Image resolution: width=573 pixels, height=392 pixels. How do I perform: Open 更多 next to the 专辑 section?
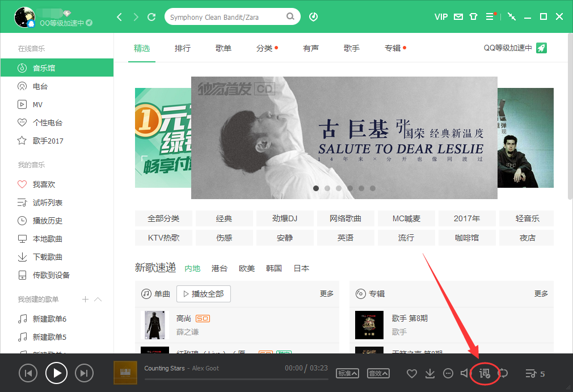click(x=541, y=294)
